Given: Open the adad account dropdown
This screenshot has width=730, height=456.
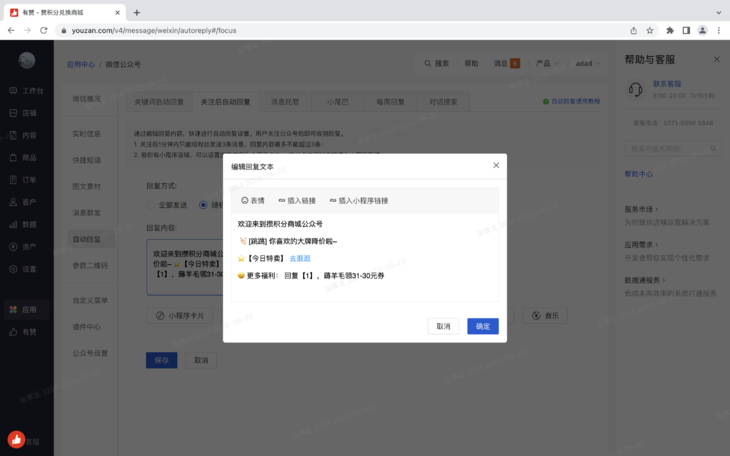Looking at the screenshot, I should click(586, 63).
